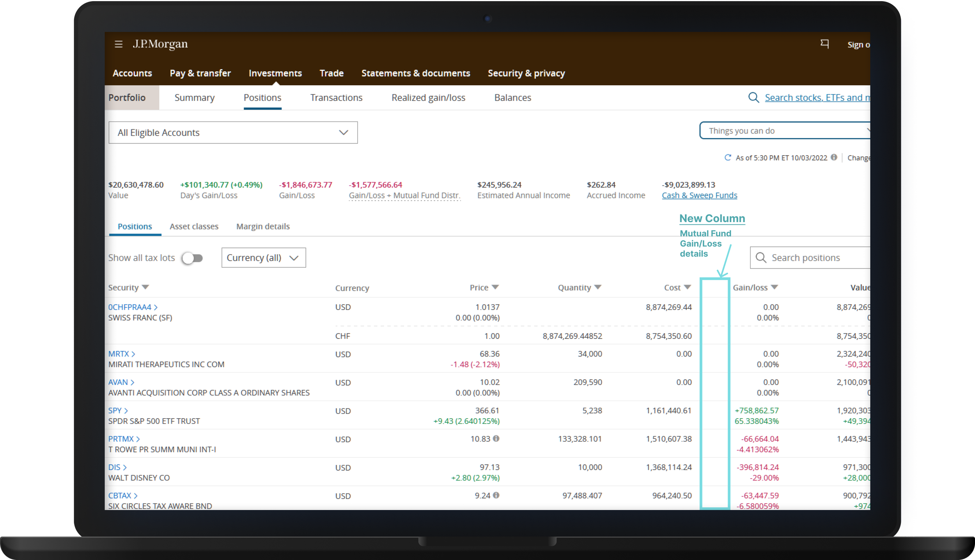Click the search magnifier icon for stocks
Image resolution: width=975 pixels, height=560 pixels.
point(753,97)
